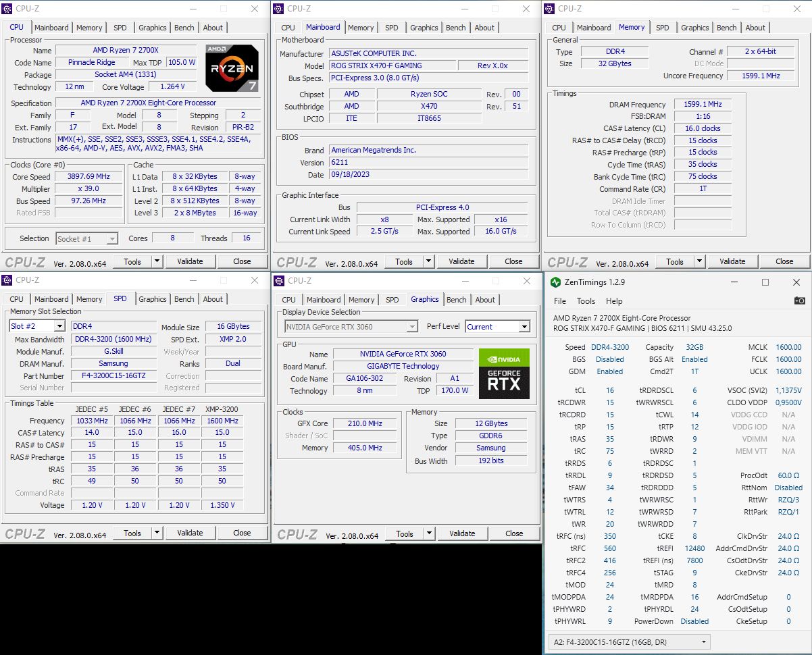The height and width of the screenshot is (655, 812).
Task: Click the AMD Ryzen 7 logo image
Action: point(232,68)
